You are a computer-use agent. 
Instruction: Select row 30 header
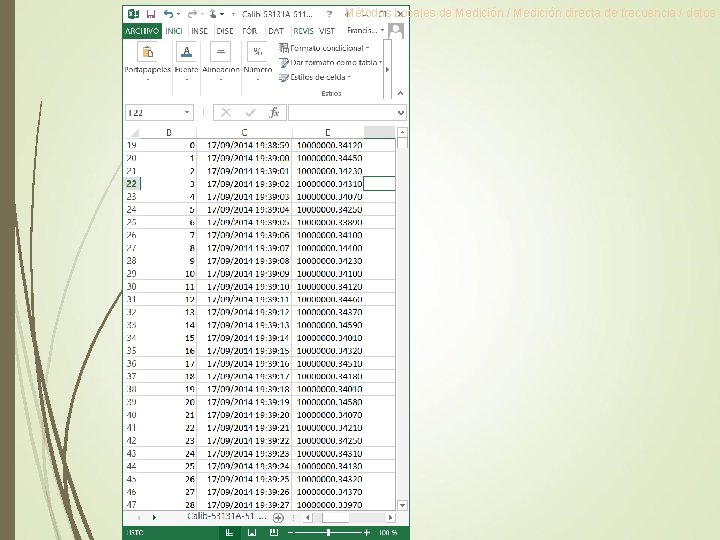click(131, 287)
